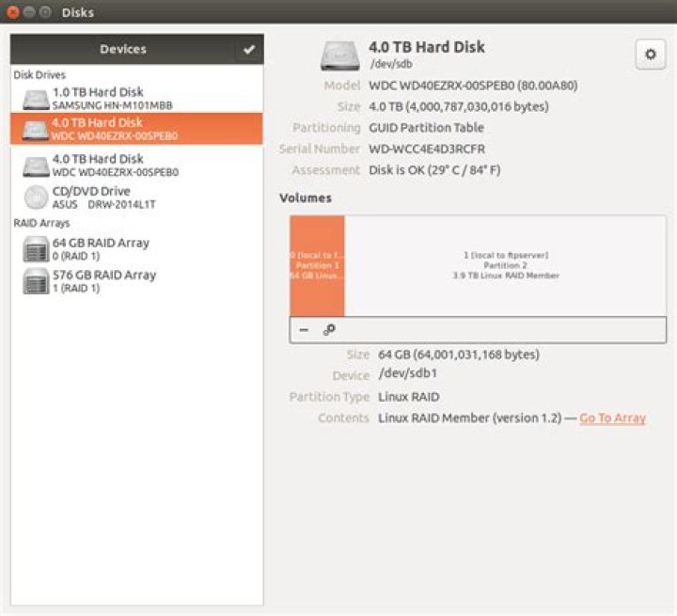This screenshot has width=677, height=616.
Task: Click the Devices header label
Action: click(123, 49)
